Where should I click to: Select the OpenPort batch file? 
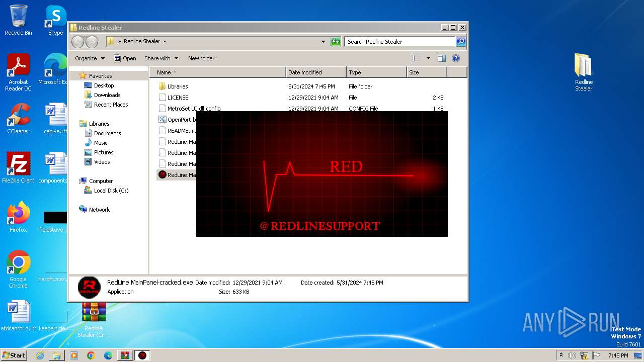177,120
